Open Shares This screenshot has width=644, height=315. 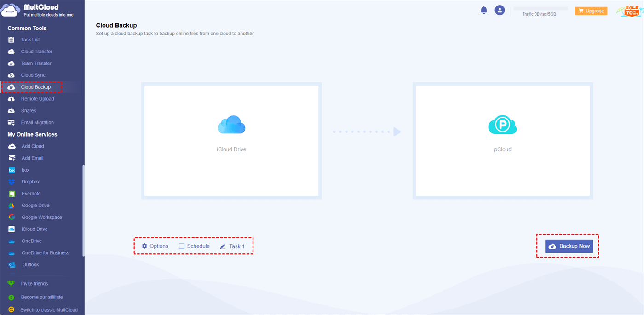tap(29, 111)
